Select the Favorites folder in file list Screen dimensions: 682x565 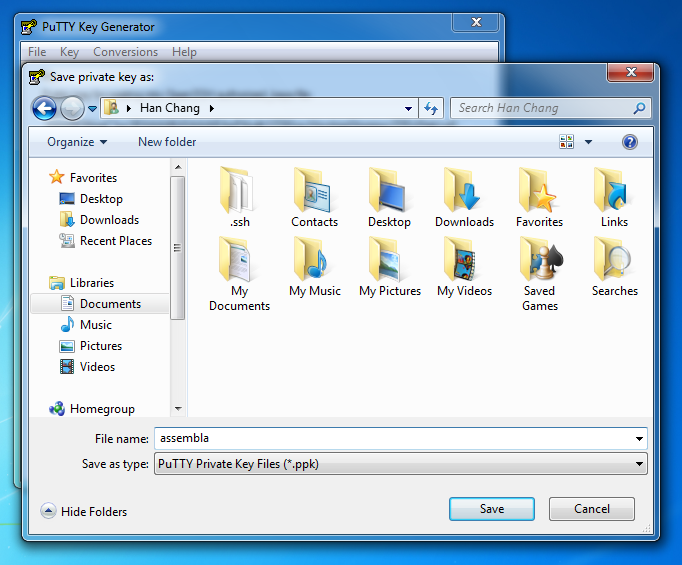(539, 197)
